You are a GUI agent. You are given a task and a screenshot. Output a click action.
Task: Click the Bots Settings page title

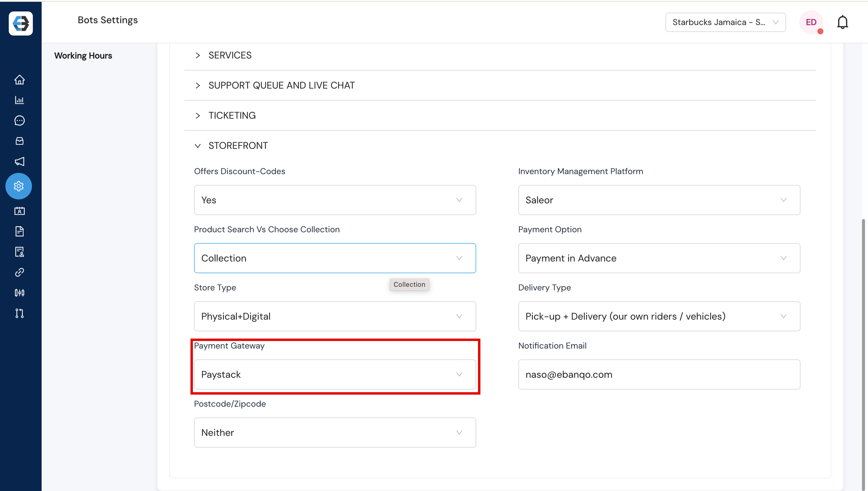pyautogui.click(x=108, y=20)
